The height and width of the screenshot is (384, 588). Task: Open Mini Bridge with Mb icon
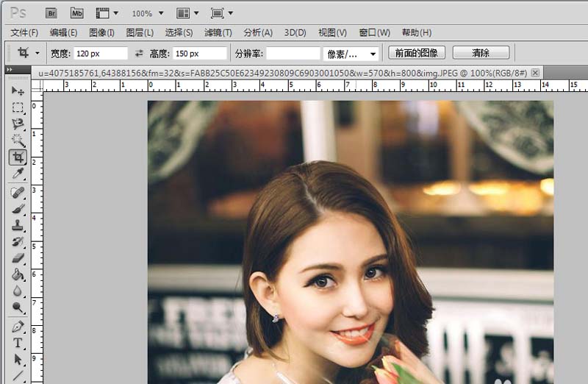coord(76,13)
